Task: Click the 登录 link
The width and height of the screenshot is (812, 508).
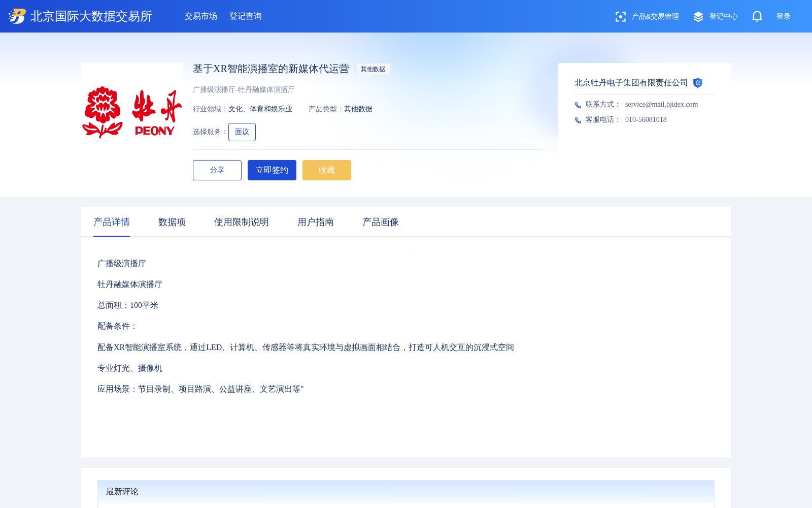Action: [784, 17]
